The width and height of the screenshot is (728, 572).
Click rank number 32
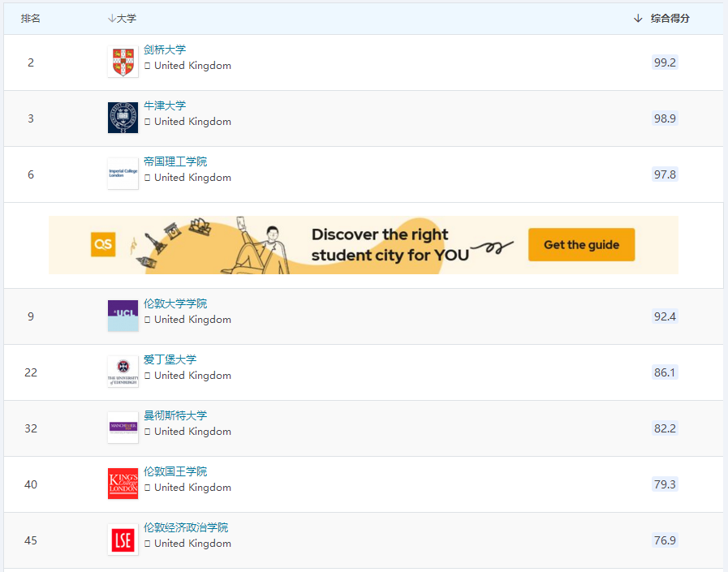31,428
